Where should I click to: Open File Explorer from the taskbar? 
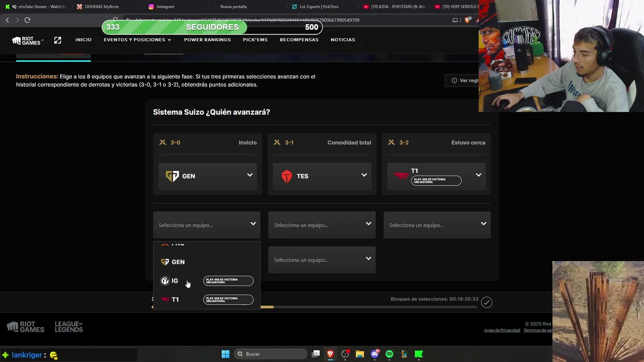[x=360, y=354]
